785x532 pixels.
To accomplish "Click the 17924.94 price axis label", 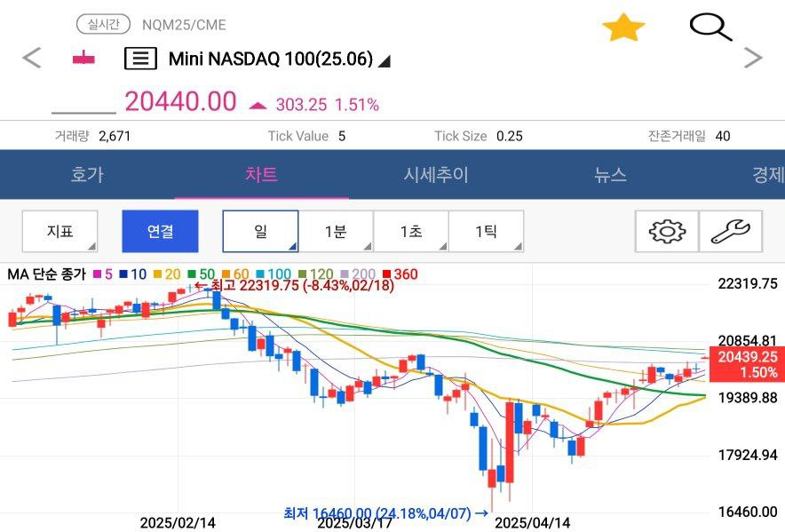I will [x=748, y=456].
